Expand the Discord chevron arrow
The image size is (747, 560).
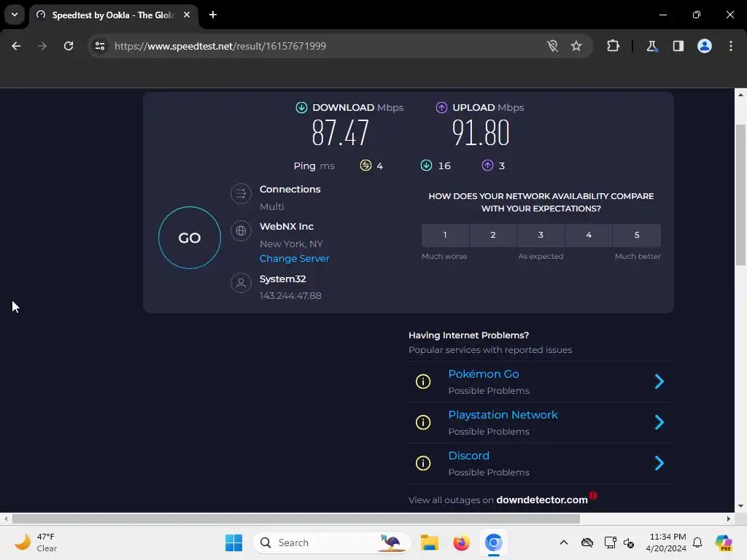tap(659, 463)
